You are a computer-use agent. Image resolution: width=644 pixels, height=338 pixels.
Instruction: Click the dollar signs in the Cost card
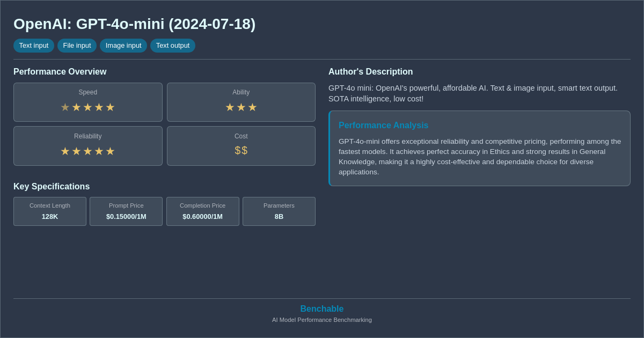[241, 151]
